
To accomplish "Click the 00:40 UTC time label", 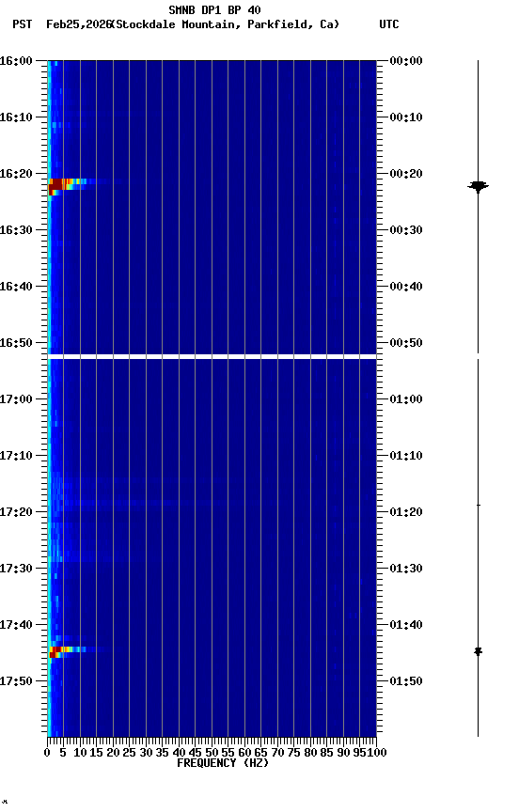I will coord(406,287).
